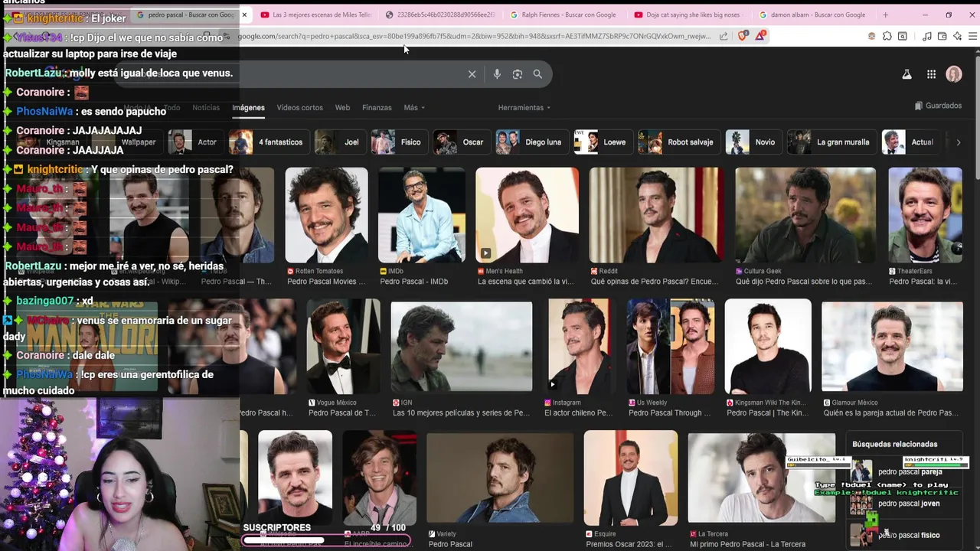Image resolution: width=980 pixels, height=551 pixels.
Task: Filter images by Actual chip
Action: coord(910,142)
